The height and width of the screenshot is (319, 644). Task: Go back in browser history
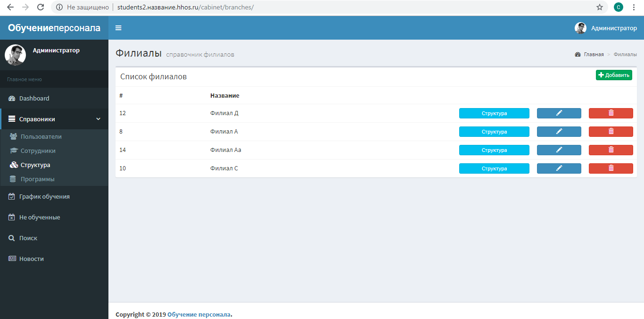pyautogui.click(x=10, y=7)
